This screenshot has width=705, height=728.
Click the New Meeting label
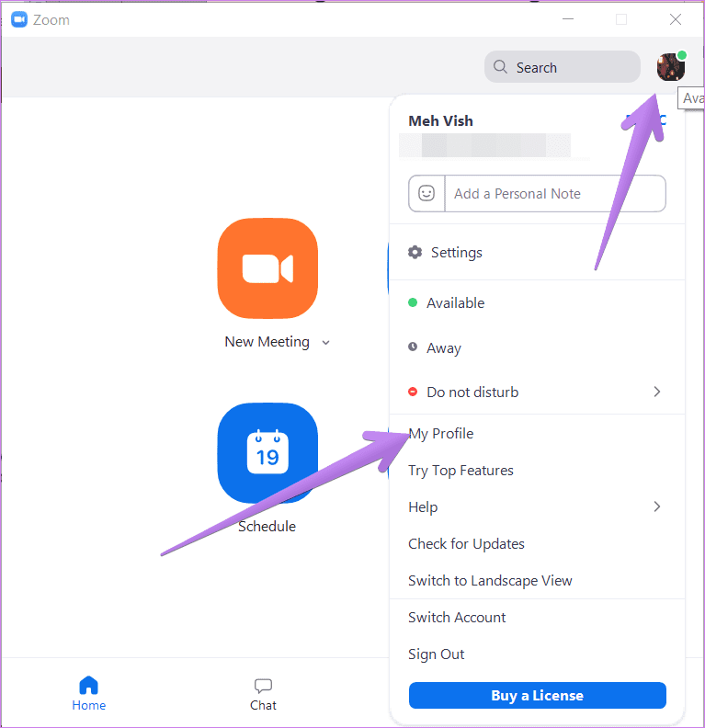click(267, 342)
